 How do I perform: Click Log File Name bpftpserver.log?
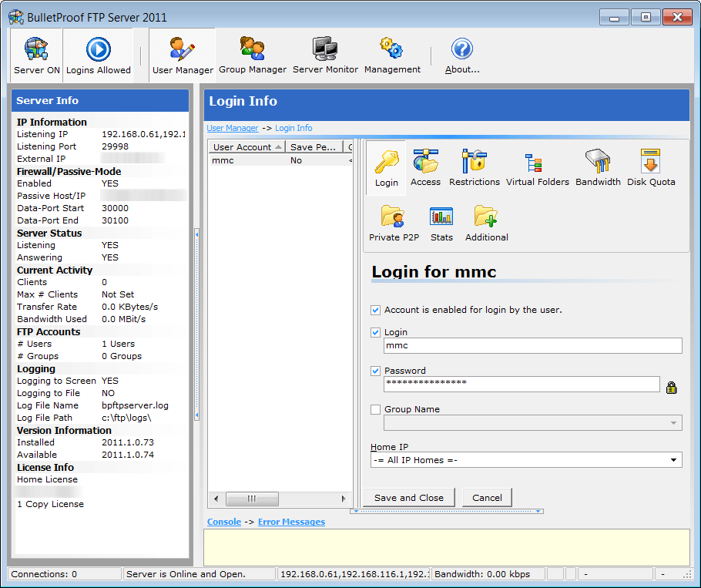coord(135,405)
